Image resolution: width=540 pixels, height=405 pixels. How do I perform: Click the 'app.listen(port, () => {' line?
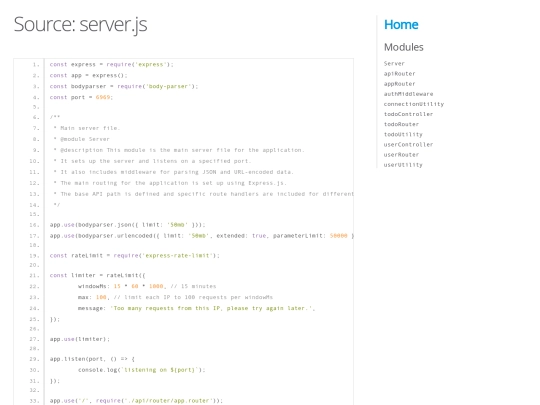(x=92, y=359)
